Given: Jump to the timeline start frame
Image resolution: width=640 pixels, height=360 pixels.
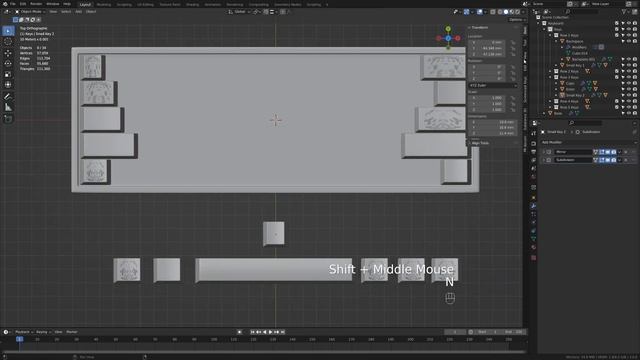Looking at the screenshot, I should click(x=252, y=332).
